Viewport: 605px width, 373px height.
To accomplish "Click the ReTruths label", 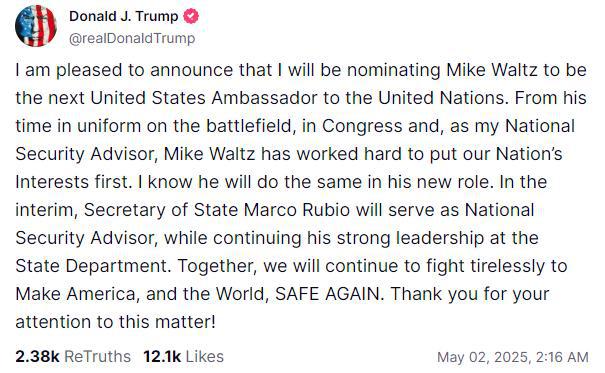I will [x=97, y=357].
